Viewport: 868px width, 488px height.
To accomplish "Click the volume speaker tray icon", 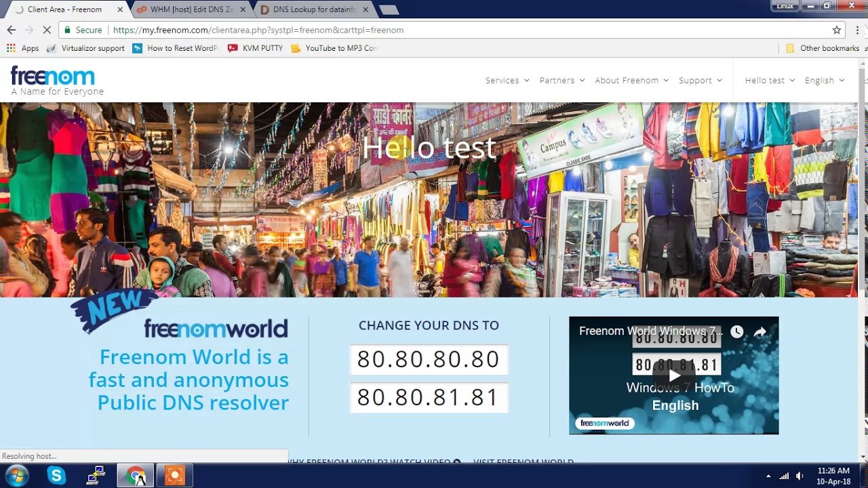I will pos(800,476).
